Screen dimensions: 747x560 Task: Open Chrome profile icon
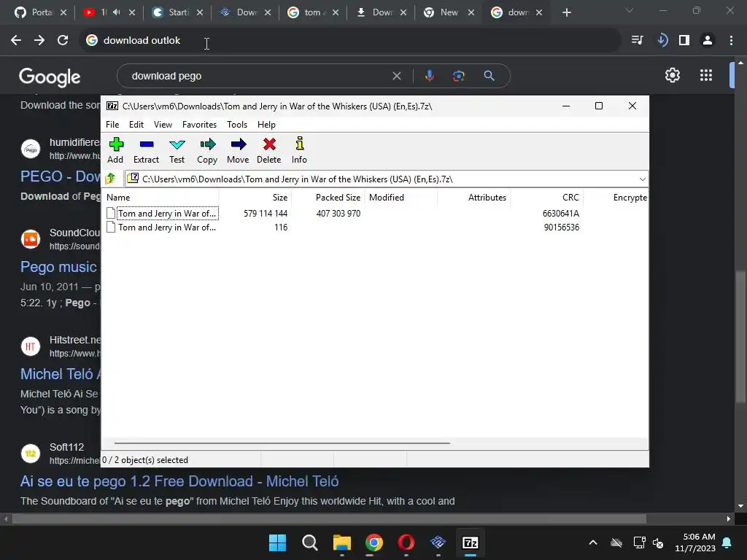(x=708, y=41)
